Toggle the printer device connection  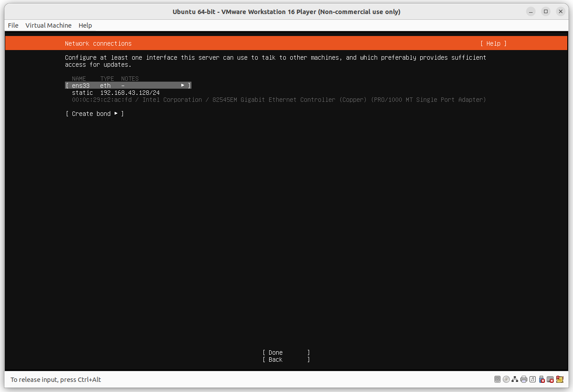pyautogui.click(x=523, y=379)
